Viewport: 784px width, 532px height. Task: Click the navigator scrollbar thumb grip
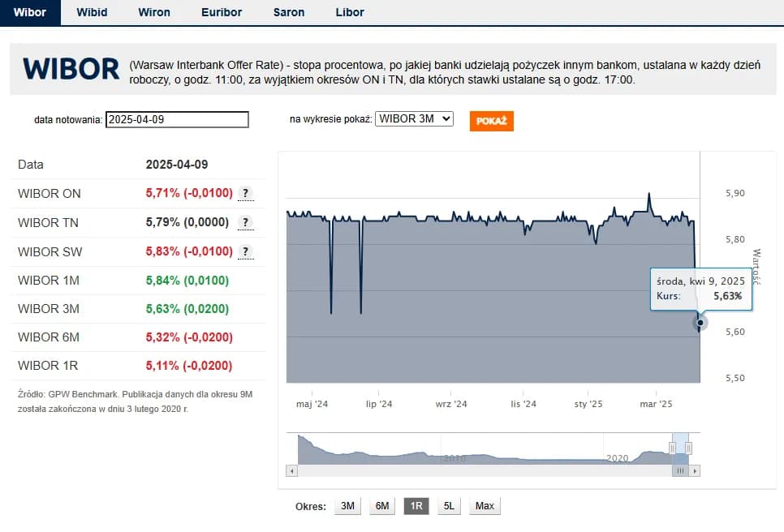click(x=681, y=470)
